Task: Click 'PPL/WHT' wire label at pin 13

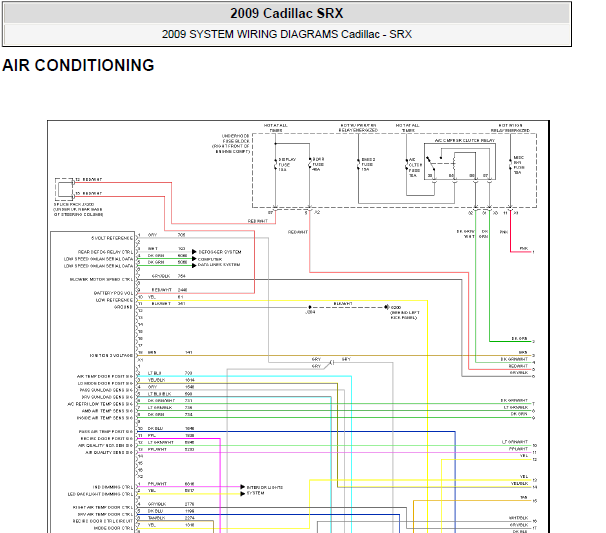Action: tap(157, 450)
